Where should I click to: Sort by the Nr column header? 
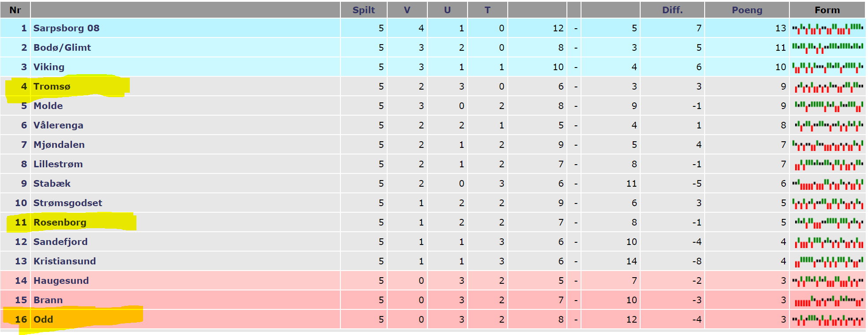click(15, 10)
